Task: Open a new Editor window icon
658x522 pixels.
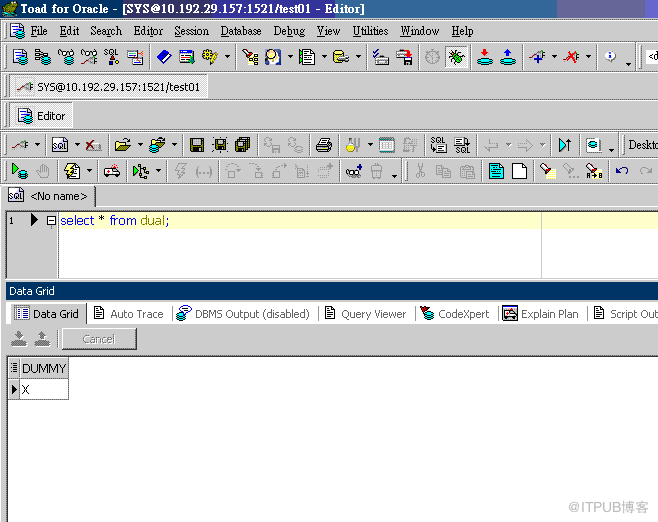Action: point(20,57)
